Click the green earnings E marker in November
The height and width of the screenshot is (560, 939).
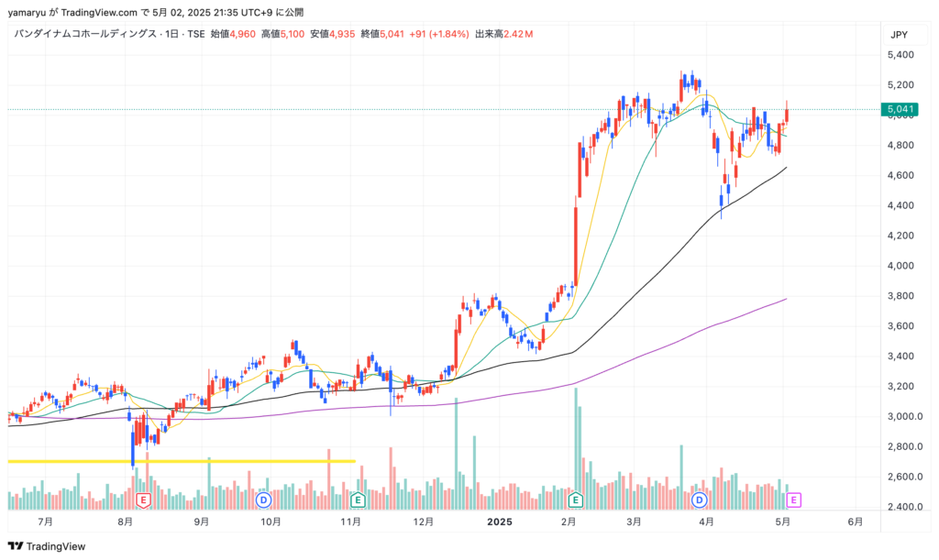pyautogui.click(x=358, y=500)
